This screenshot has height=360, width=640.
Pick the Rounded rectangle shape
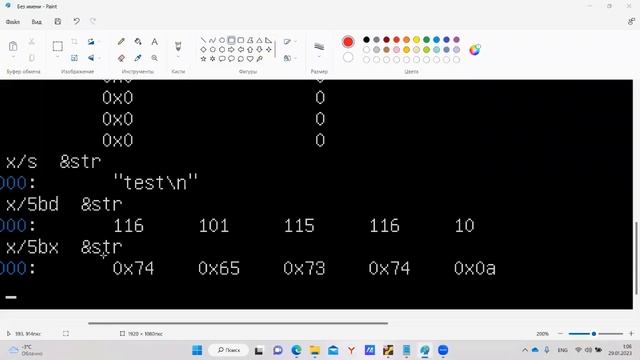[x=240, y=40]
